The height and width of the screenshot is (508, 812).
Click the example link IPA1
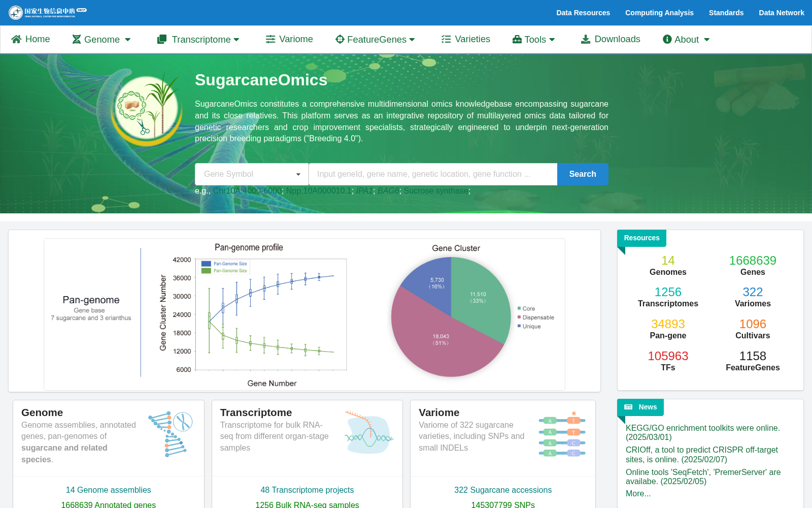pos(364,191)
